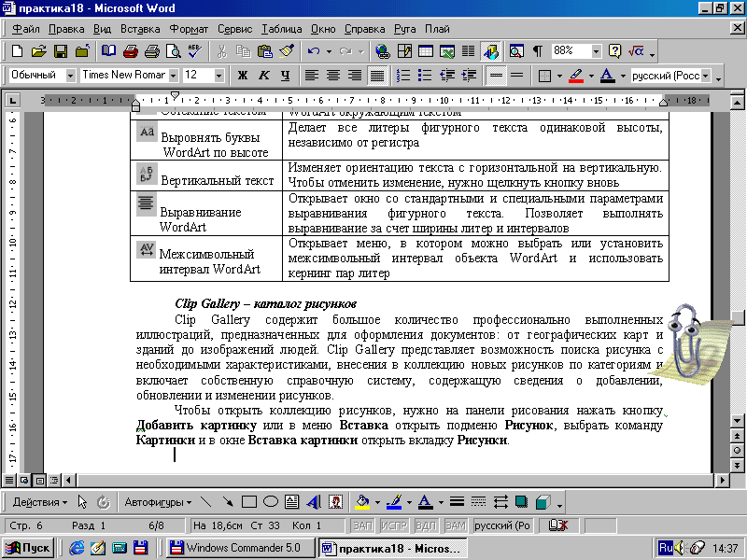Open the Таблица menu

click(x=282, y=29)
